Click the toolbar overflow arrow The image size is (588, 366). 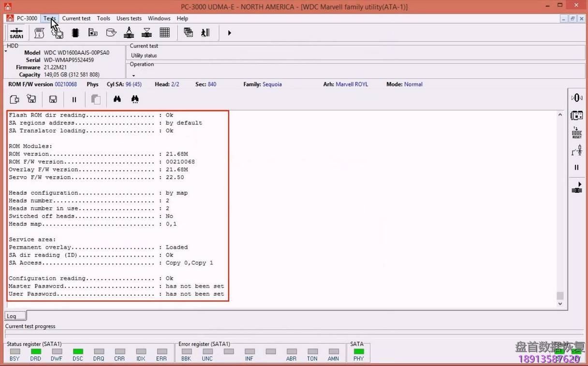[229, 32]
